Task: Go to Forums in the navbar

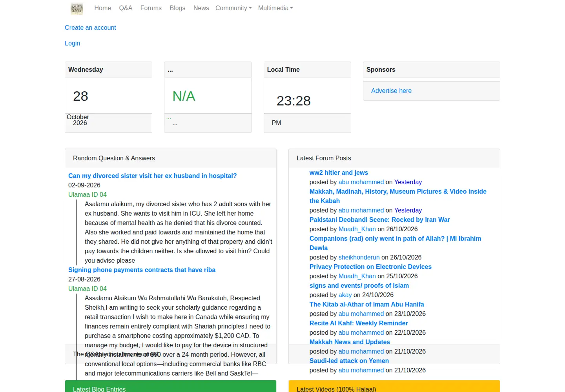Action: tap(151, 8)
